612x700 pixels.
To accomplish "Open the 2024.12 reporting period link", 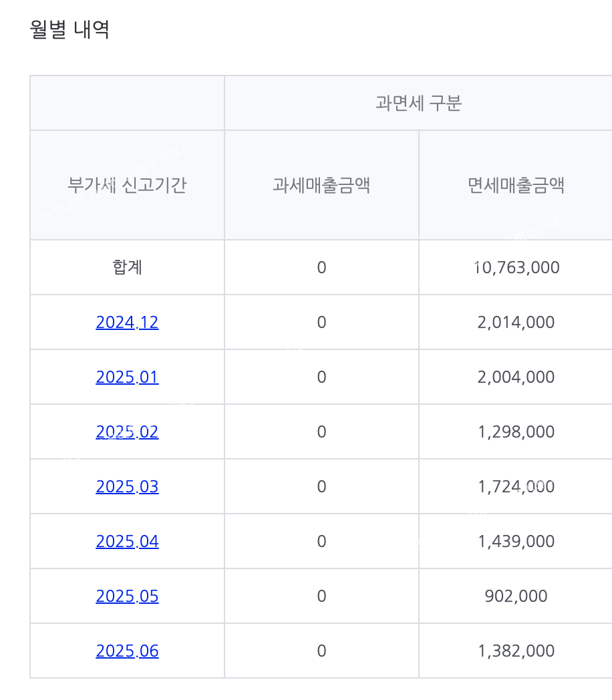I will tap(127, 323).
